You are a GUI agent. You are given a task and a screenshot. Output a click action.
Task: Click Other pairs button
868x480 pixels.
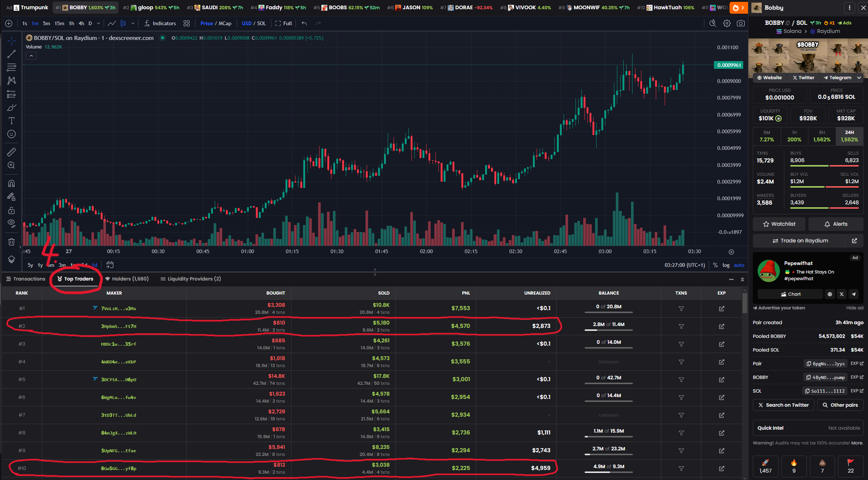[x=840, y=405]
